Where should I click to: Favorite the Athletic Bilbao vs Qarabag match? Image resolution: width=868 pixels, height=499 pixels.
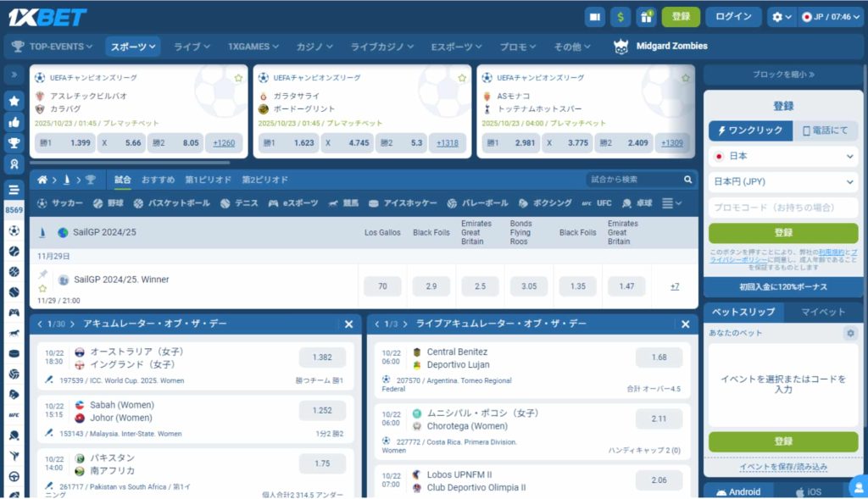(x=237, y=78)
